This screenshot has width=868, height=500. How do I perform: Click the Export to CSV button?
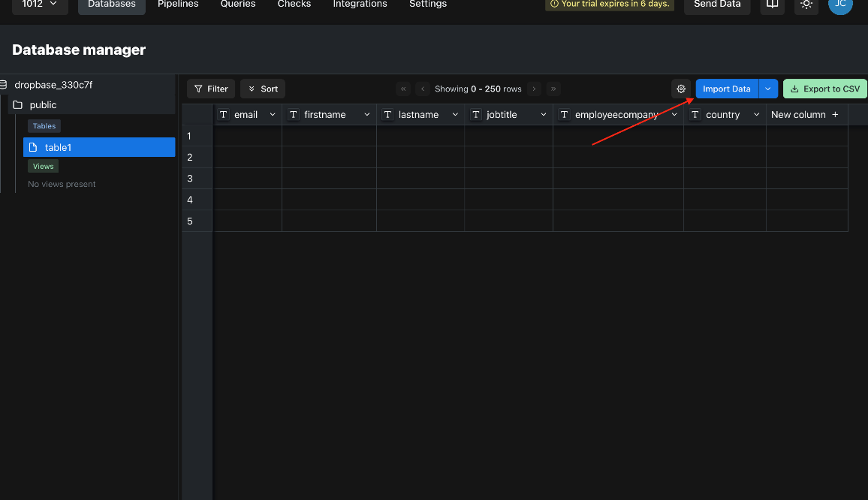(x=824, y=89)
